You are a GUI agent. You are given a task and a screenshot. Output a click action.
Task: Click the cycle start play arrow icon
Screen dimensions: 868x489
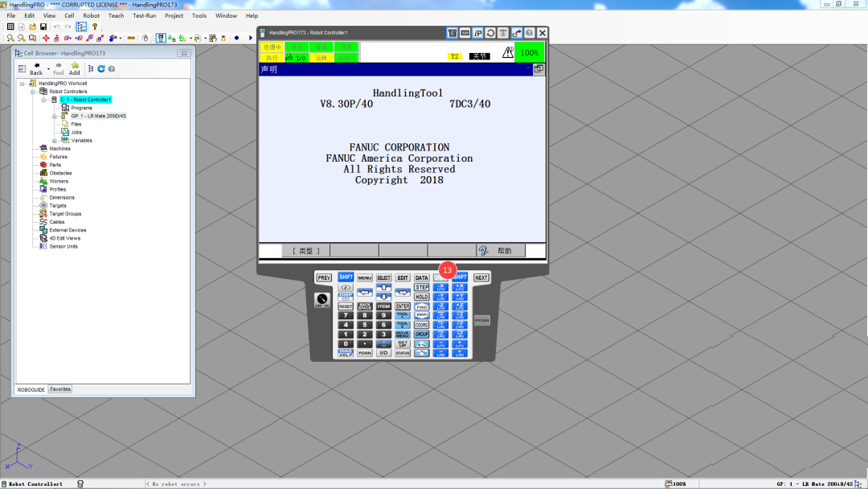pos(250,39)
